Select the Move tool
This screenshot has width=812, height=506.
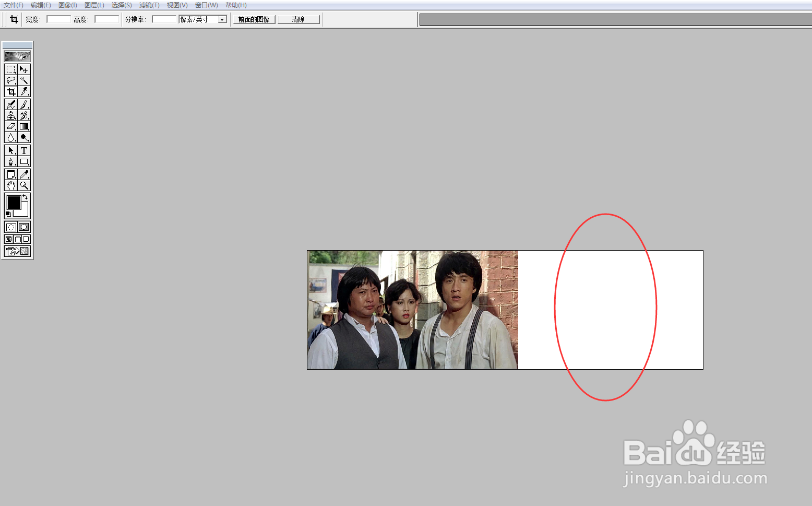tap(24, 69)
